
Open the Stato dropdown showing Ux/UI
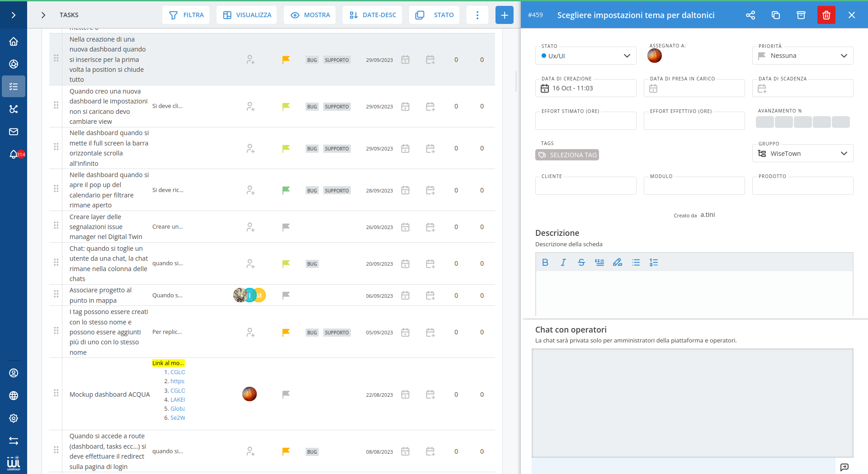coord(585,56)
